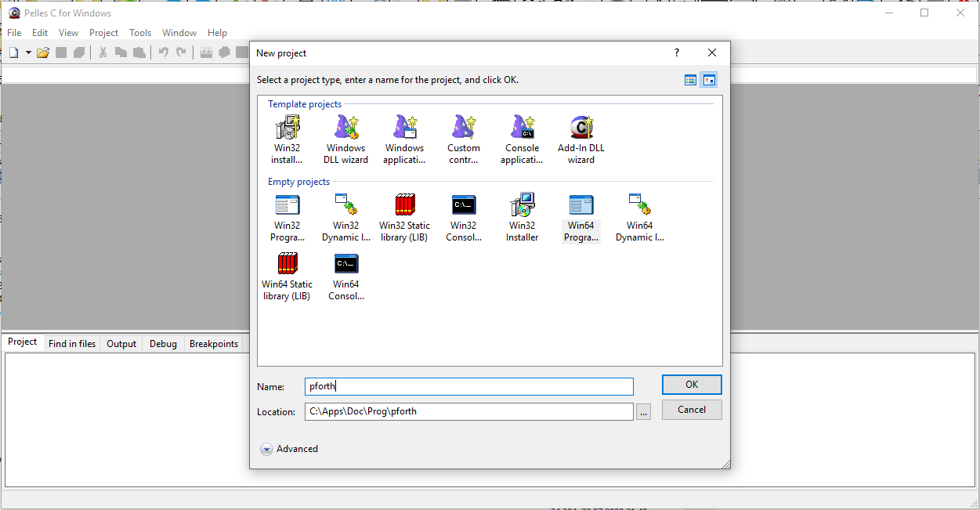Select the empty Win32 Program project
Viewport: 980px width, 510px height.
click(x=287, y=218)
